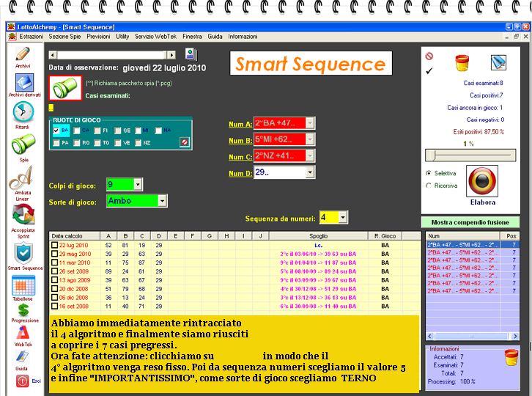This screenshot has height=396, width=532.
Task: Open the Num C dropdown
Action: (x=310, y=155)
